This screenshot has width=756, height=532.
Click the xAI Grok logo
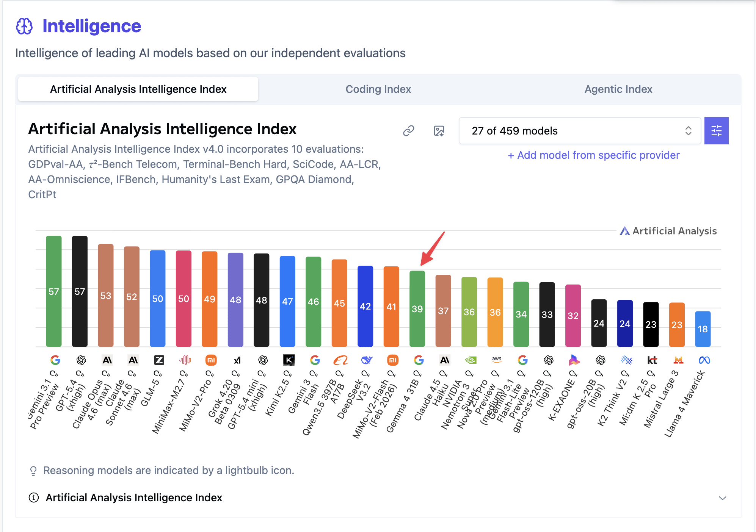(237, 360)
